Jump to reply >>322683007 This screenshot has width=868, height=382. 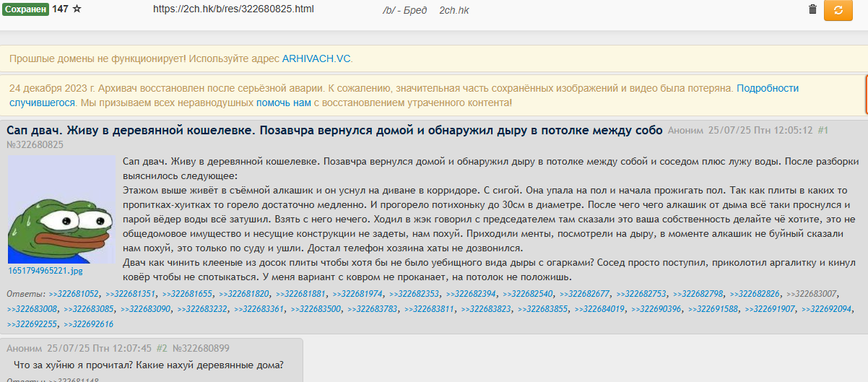click(x=811, y=294)
